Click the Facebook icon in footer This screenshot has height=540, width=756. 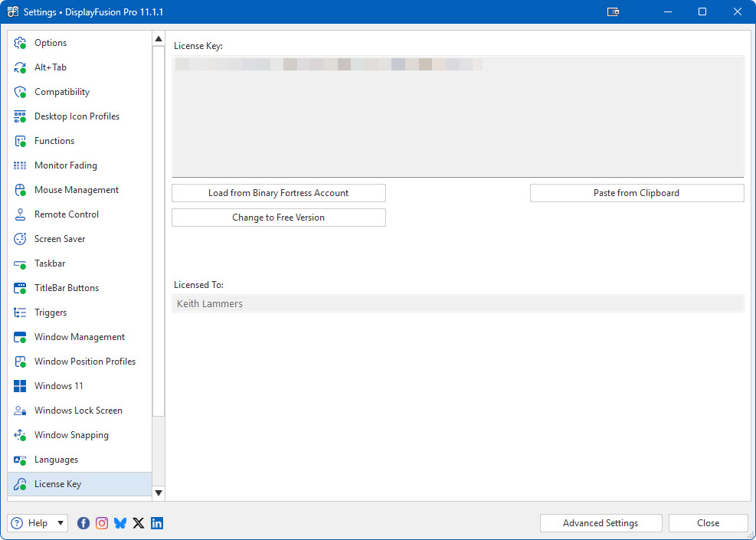click(83, 523)
